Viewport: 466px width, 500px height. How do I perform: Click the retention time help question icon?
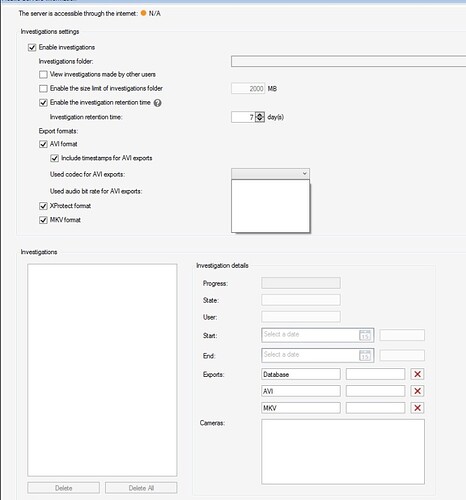(x=158, y=103)
